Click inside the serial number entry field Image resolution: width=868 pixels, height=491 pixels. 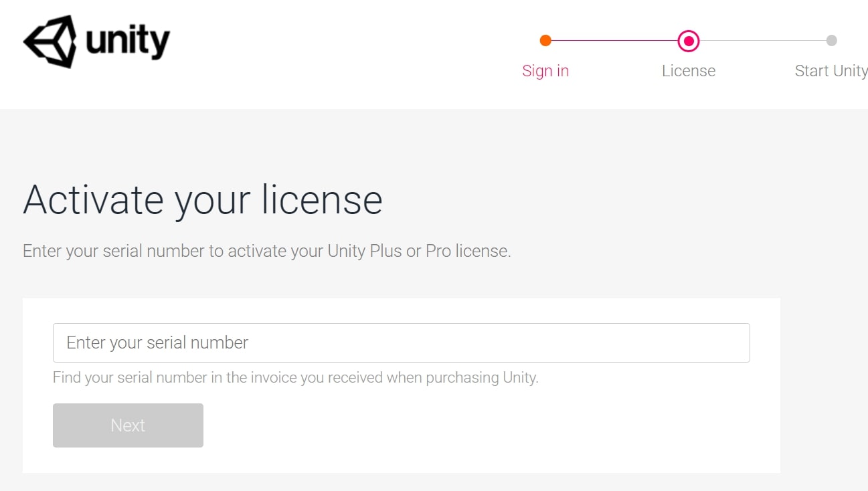[x=402, y=342]
